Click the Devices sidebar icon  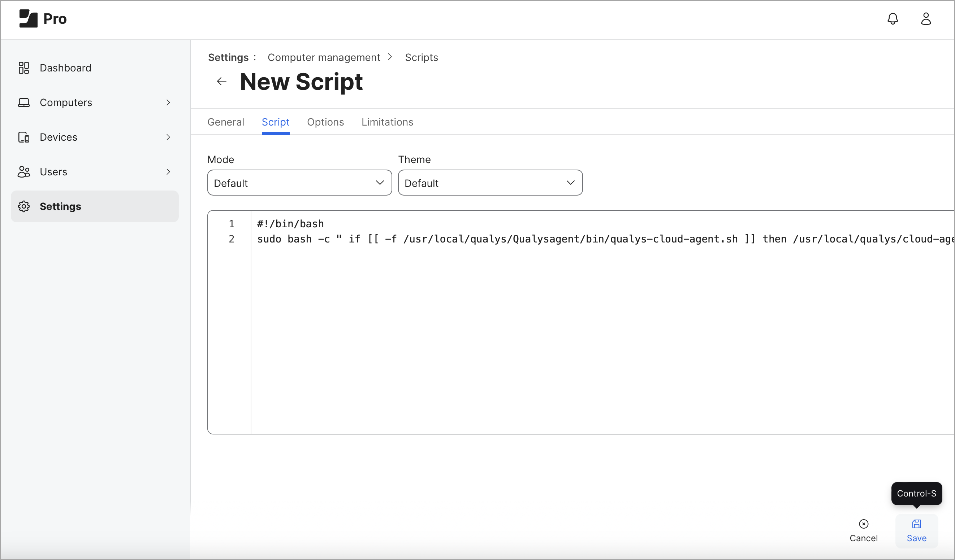[23, 137]
